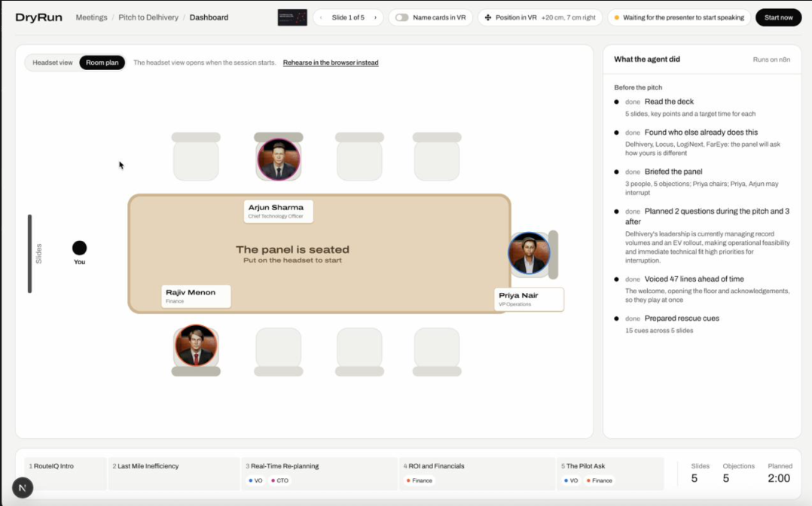Click the VO tag on slide 5
The image size is (812, 506).
pyautogui.click(x=571, y=480)
